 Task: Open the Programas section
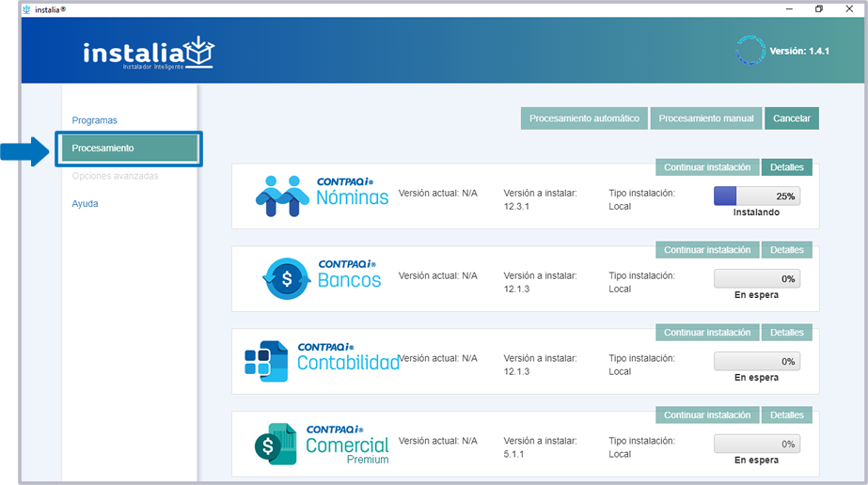click(95, 120)
